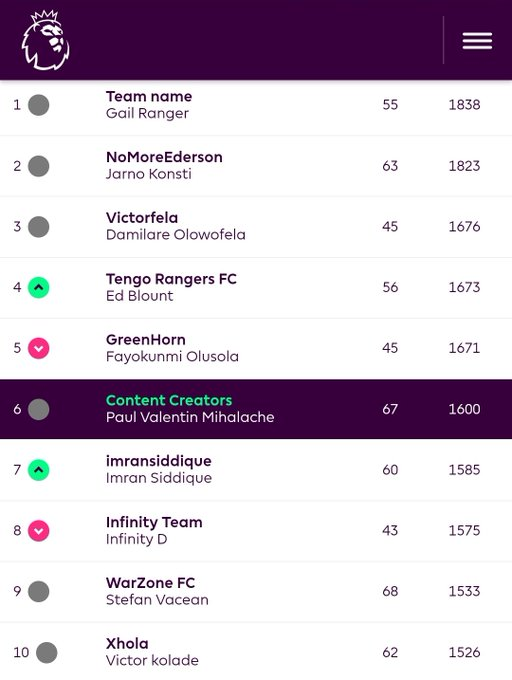Image resolution: width=512 pixels, height=680 pixels.
Task: Select Xhola team by Victor kolade
Action: coord(127,644)
